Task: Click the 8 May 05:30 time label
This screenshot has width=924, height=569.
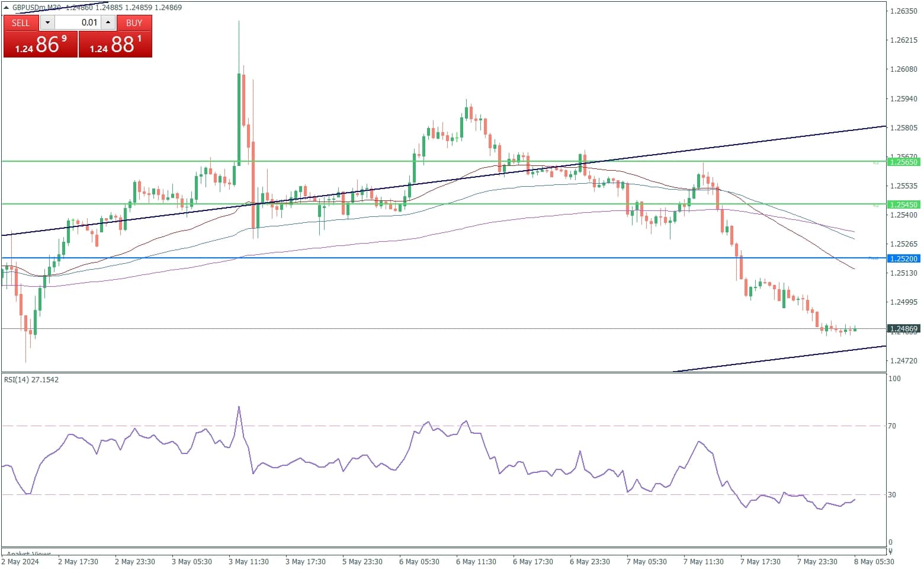Action: (x=874, y=562)
